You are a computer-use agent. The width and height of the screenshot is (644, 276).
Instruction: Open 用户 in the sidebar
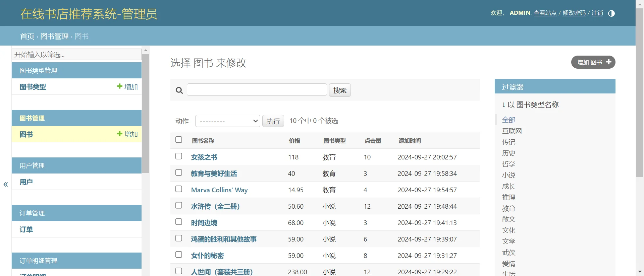click(26, 182)
